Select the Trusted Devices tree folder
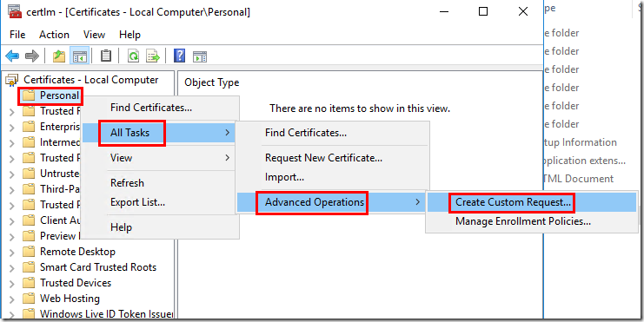644x322 pixels. coord(75,283)
